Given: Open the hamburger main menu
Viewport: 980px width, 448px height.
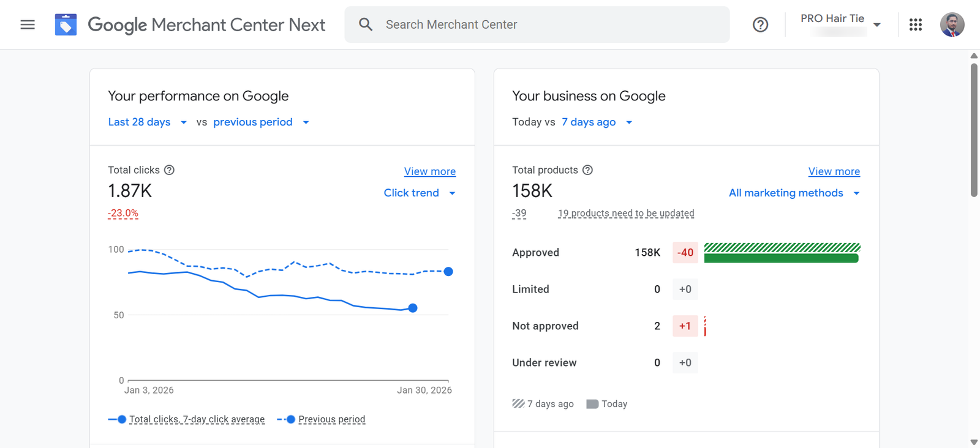Looking at the screenshot, I should 28,24.
